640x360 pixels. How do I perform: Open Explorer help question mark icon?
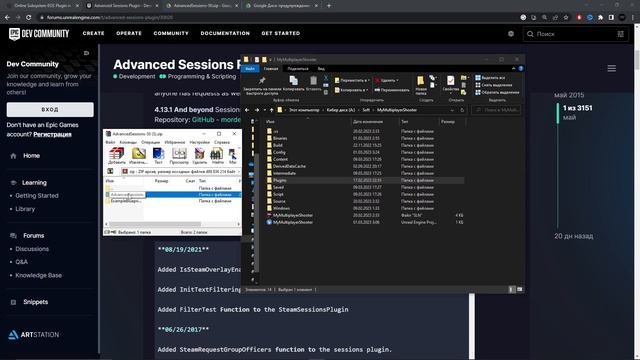tap(521, 69)
